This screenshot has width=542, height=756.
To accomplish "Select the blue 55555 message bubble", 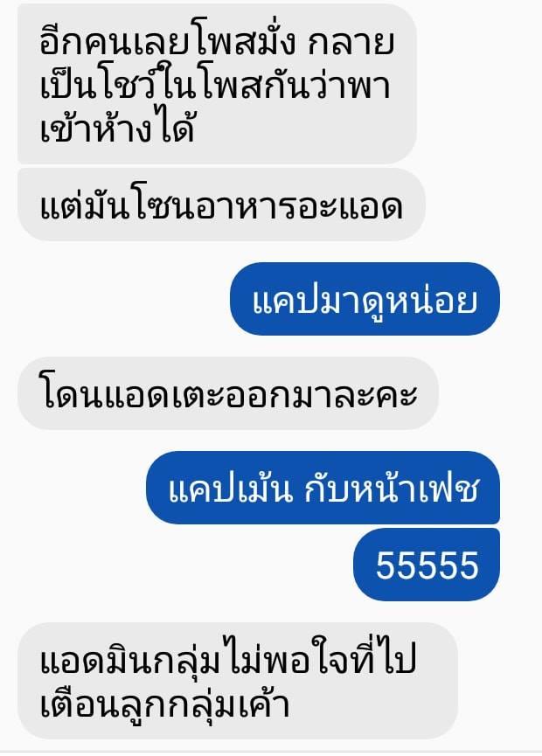I will (427, 565).
